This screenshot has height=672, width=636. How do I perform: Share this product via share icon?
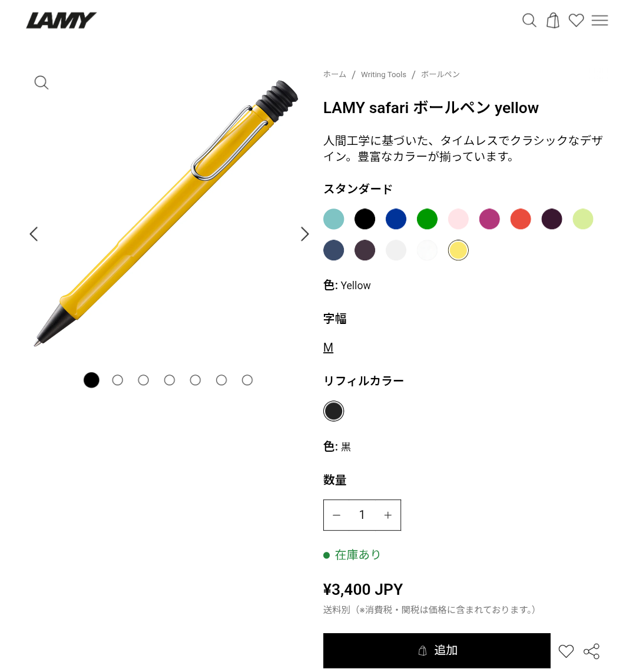pyautogui.click(x=591, y=651)
